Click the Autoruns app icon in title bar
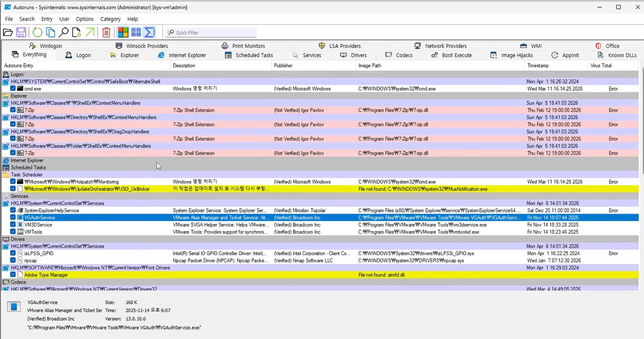Viewport: 644px width, 339px height. point(8,7)
